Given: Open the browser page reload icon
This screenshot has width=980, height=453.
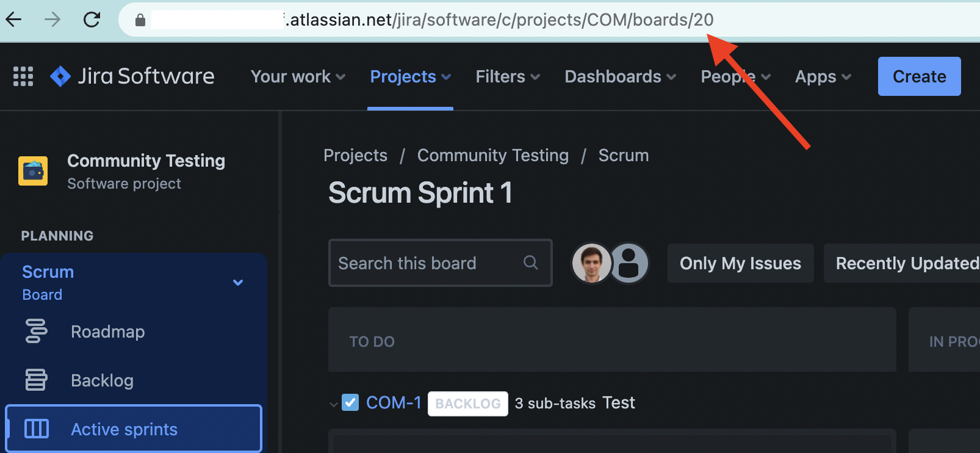Looking at the screenshot, I should coord(92,19).
